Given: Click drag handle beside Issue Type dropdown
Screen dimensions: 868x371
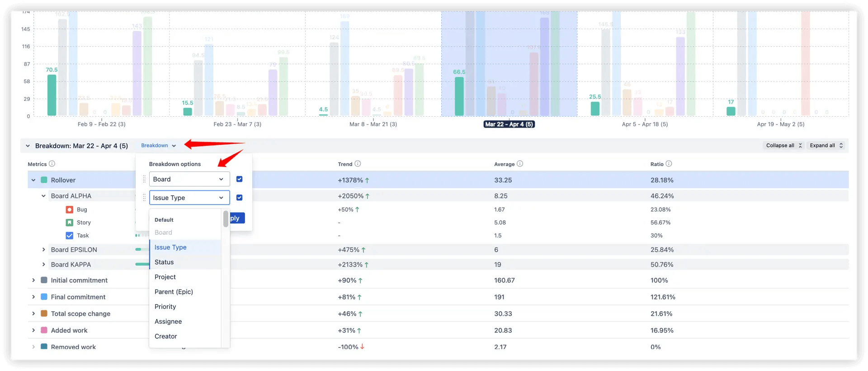Looking at the screenshot, I should pos(144,198).
